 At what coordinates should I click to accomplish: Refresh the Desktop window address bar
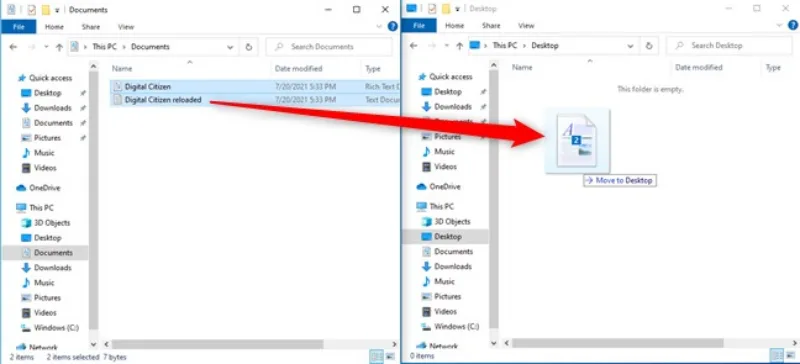tap(648, 45)
